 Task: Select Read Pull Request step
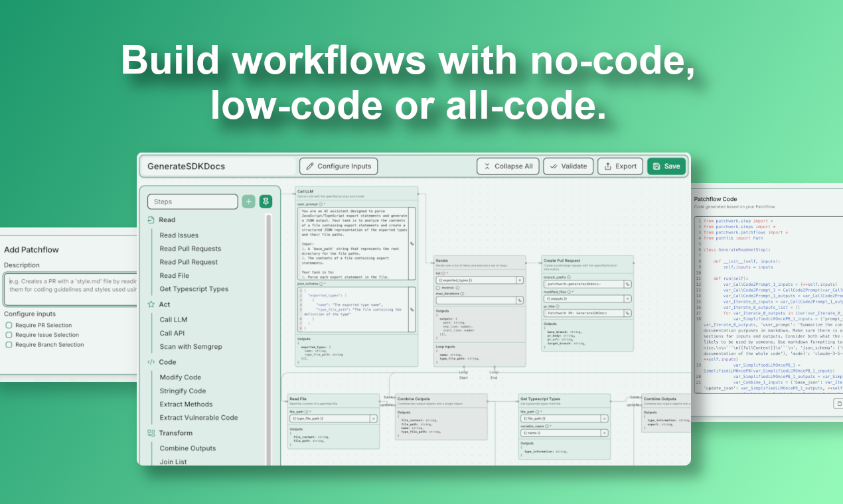(189, 262)
